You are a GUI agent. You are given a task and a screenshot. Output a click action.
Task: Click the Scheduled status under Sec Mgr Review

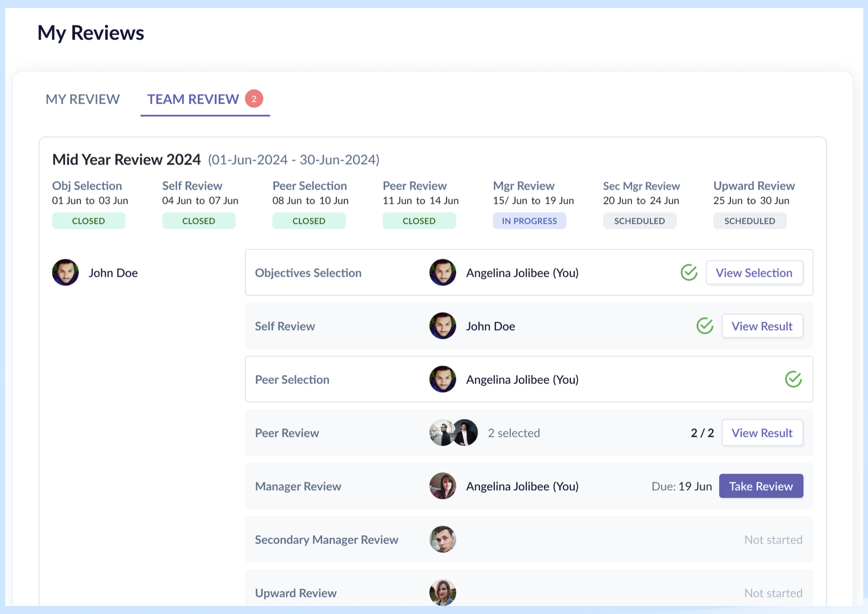pos(639,221)
